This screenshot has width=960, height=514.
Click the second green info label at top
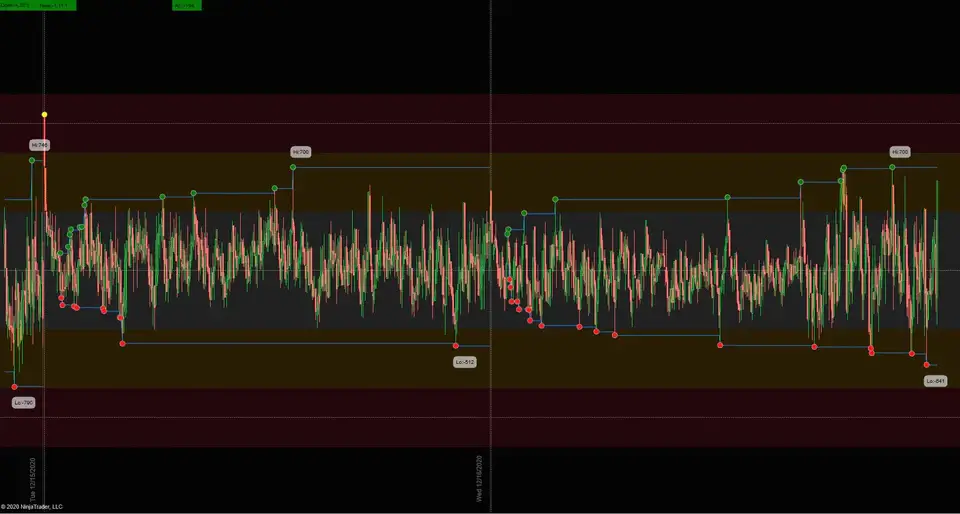(x=56, y=5)
